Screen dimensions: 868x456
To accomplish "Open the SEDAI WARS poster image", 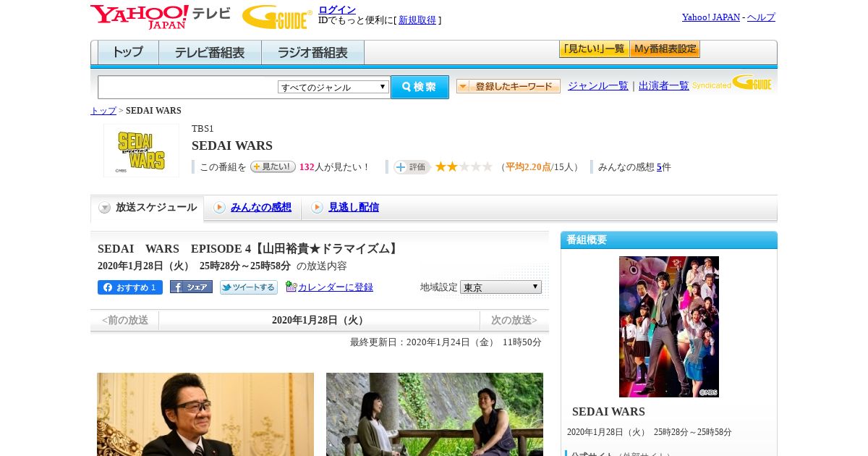I will tap(669, 326).
